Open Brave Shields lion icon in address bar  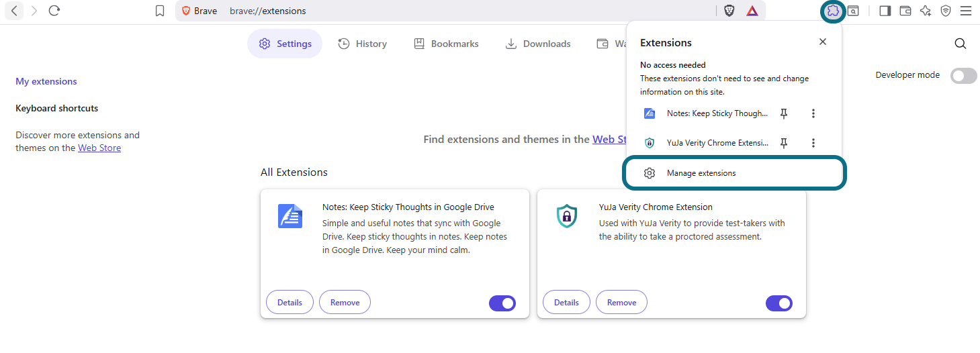click(x=729, y=11)
